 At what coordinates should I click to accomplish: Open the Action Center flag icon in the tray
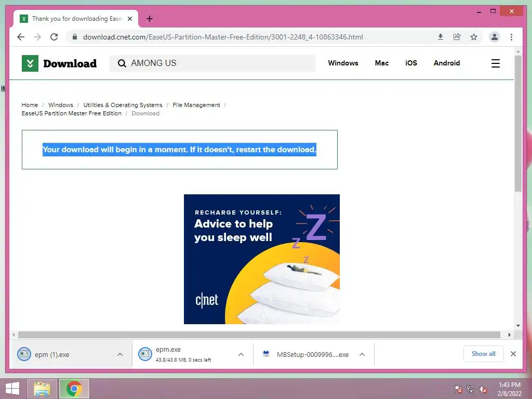click(x=458, y=389)
